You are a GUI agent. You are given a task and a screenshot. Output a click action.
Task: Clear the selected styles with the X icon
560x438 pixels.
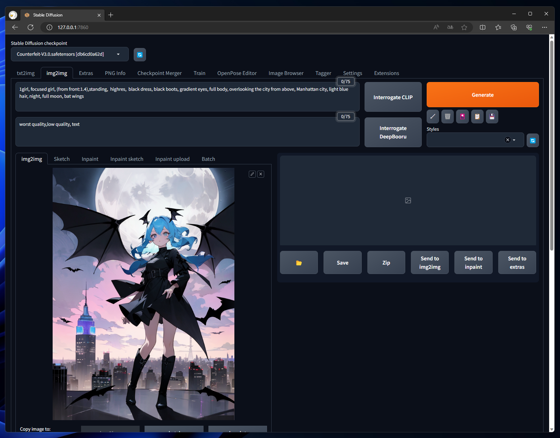pyautogui.click(x=507, y=140)
